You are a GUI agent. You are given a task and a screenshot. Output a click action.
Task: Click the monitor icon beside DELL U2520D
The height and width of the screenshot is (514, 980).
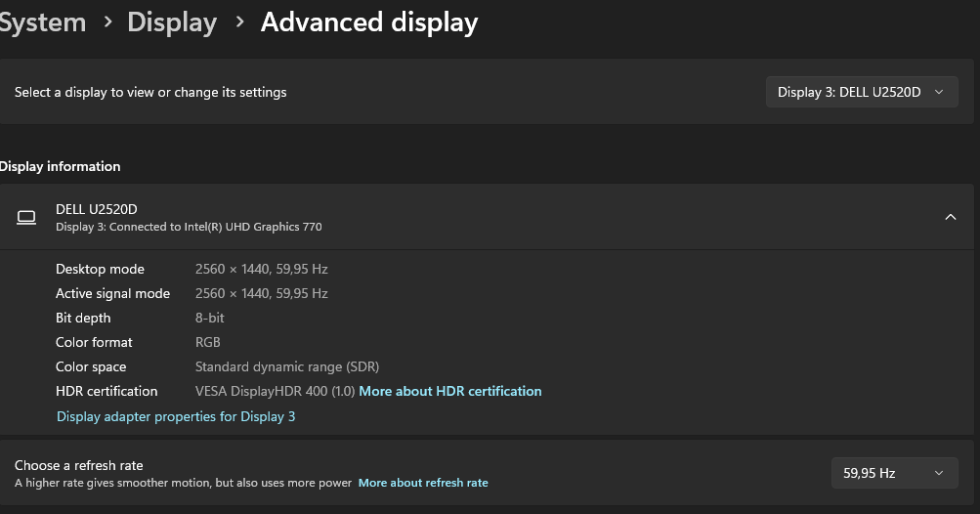pyautogui.click(x=26, y=218)
